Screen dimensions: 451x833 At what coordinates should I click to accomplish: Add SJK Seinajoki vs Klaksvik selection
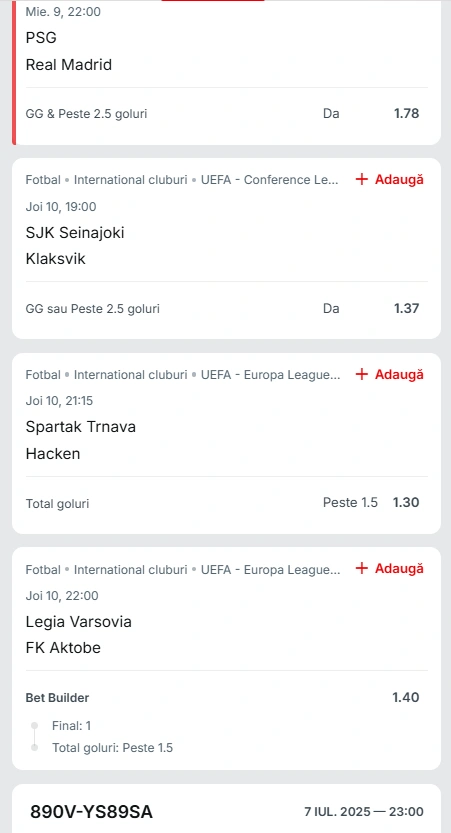(x=390, y=180)
